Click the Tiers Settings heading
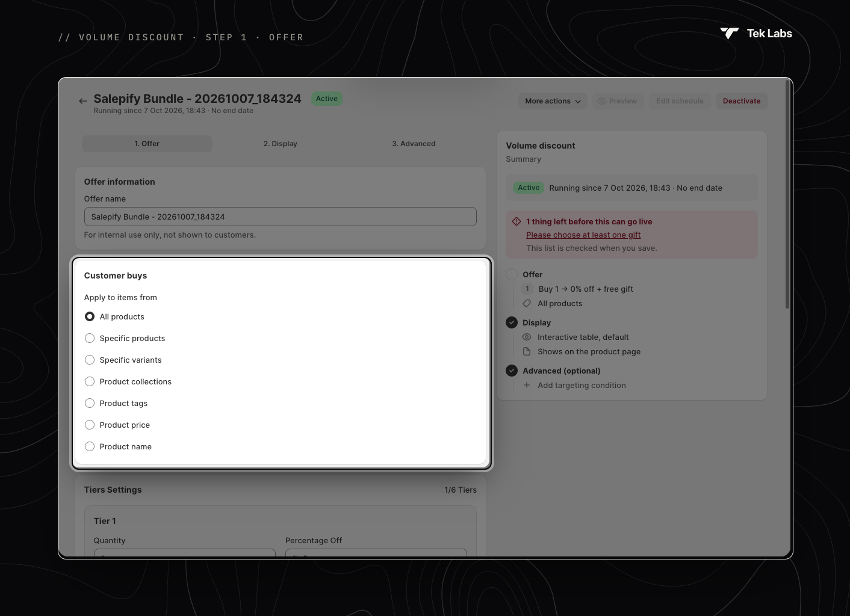Viewport: 850px width, 616px height. (x=113, y=490)
